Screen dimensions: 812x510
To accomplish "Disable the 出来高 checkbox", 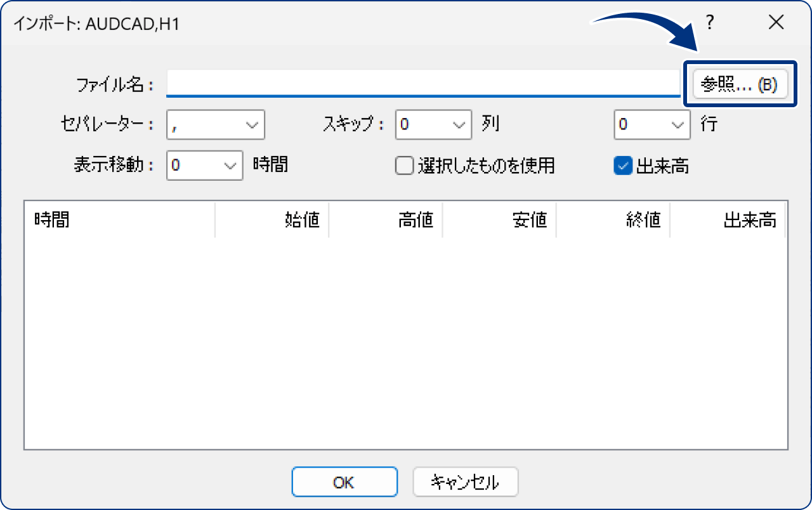I will coord(622,165).
